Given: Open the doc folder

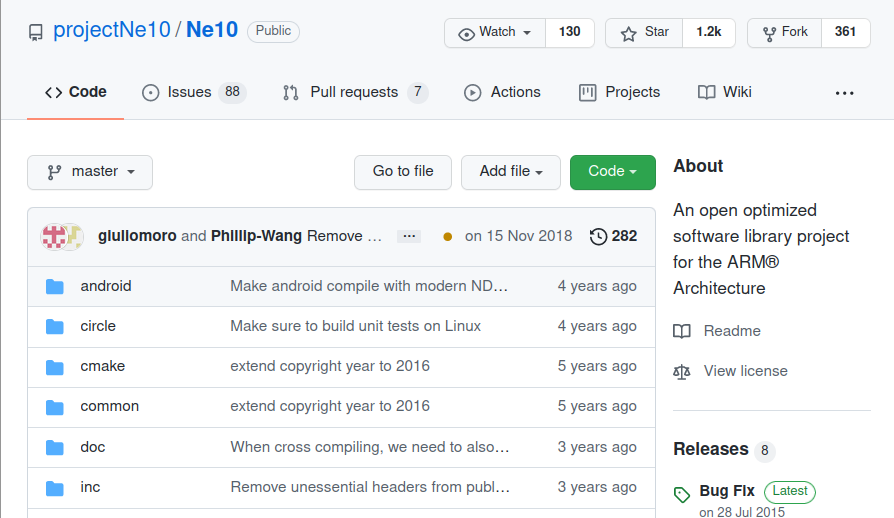Looking at the screenshot, I should (x=93, y=447).
